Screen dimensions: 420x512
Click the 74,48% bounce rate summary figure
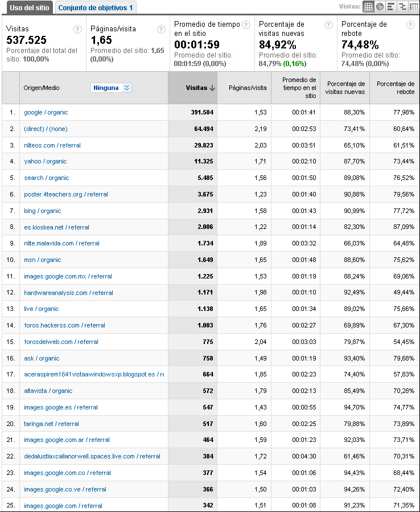click(360, 45)
